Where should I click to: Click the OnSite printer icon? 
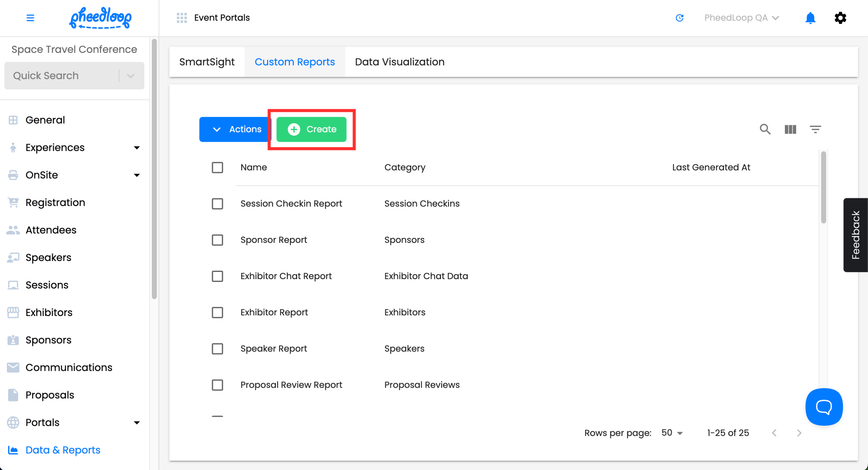tap(13, 176)
